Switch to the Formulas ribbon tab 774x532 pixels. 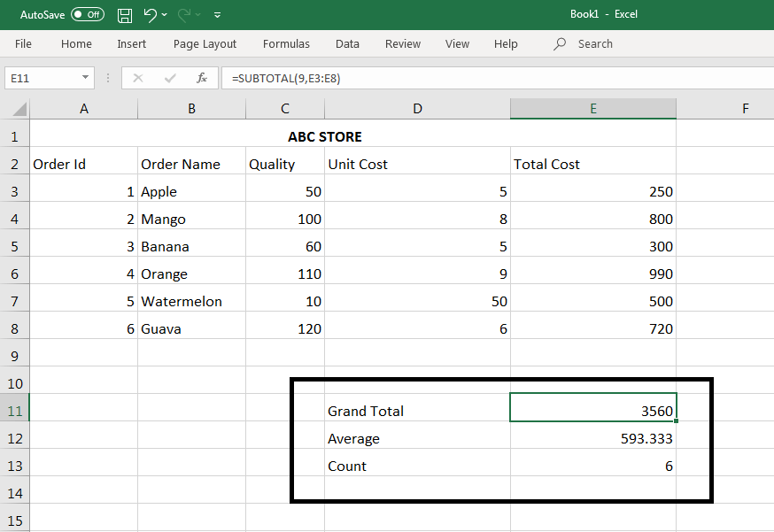pos(286,43)
